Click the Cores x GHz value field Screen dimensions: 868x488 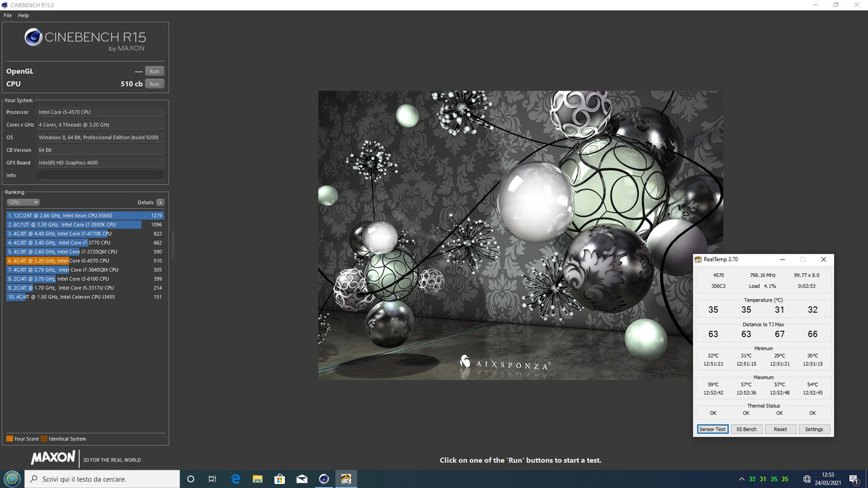coord(100,125)
